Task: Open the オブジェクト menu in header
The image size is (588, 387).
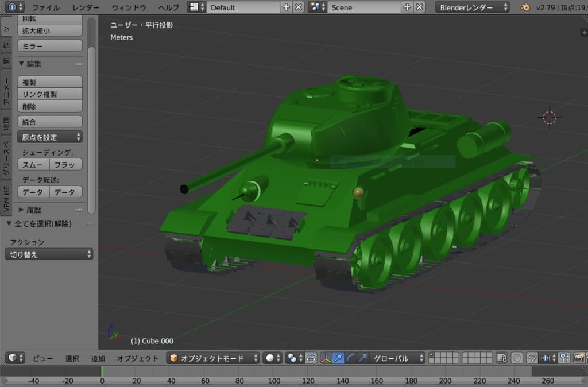Action: tap(138, 358)
